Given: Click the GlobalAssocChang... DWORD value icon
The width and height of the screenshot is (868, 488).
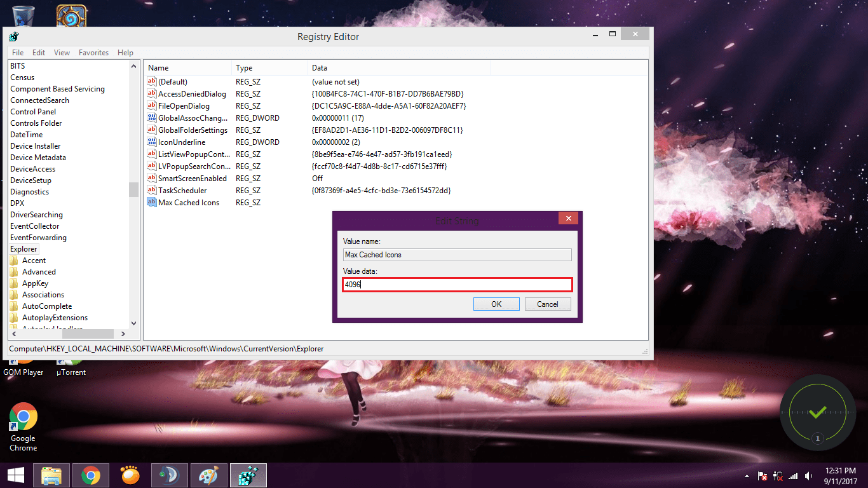Looking at the screenshot, I should tap(151, 118).
